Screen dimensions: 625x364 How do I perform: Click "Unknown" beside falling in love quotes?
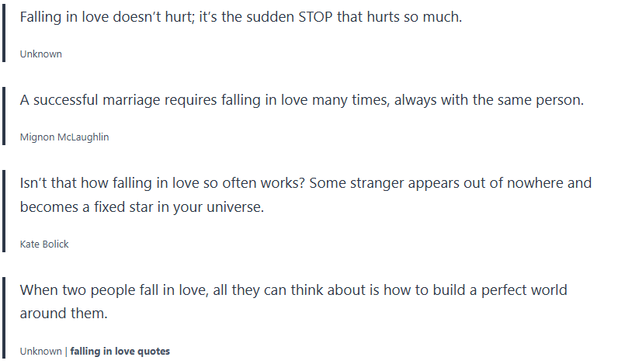coord(40,351)
